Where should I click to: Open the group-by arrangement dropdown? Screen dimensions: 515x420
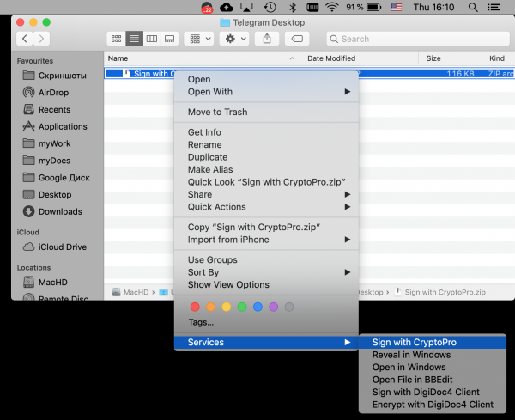click(x=199, y=39)
